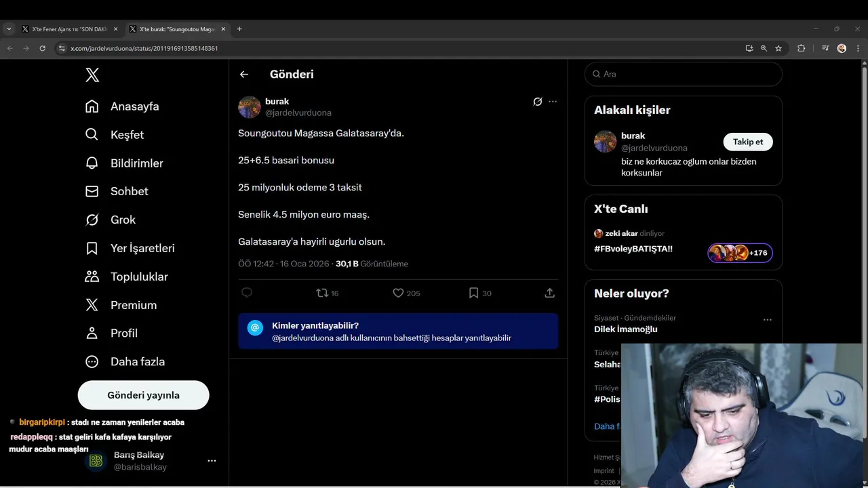Close the burak Soungoutou Magassa tab
868x488 pixels.
(223, 29)
